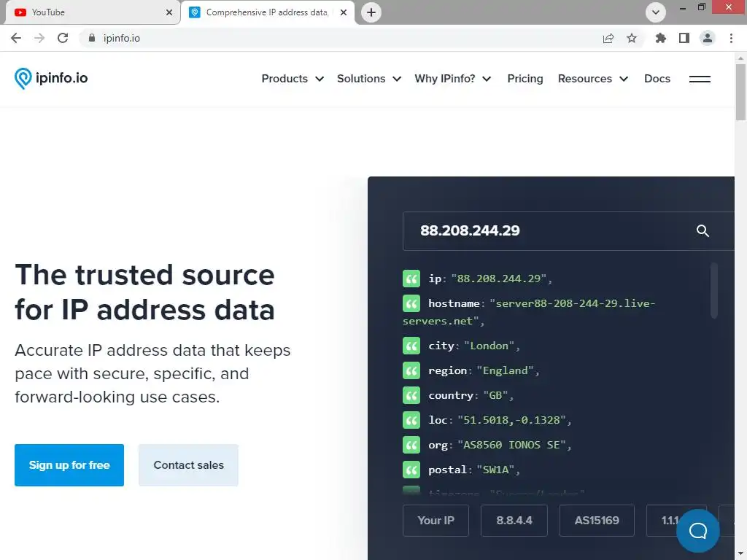The height and width of the screenshot is (560, 747).
Task: Select the Your IP example button
Action: click(x=436, y=521)
